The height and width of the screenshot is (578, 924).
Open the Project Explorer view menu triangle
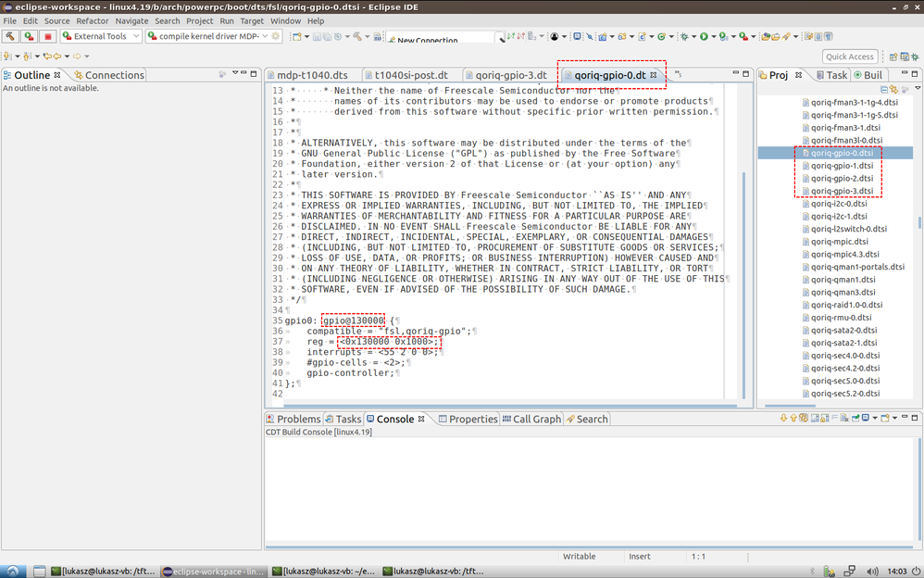[918, 88]
